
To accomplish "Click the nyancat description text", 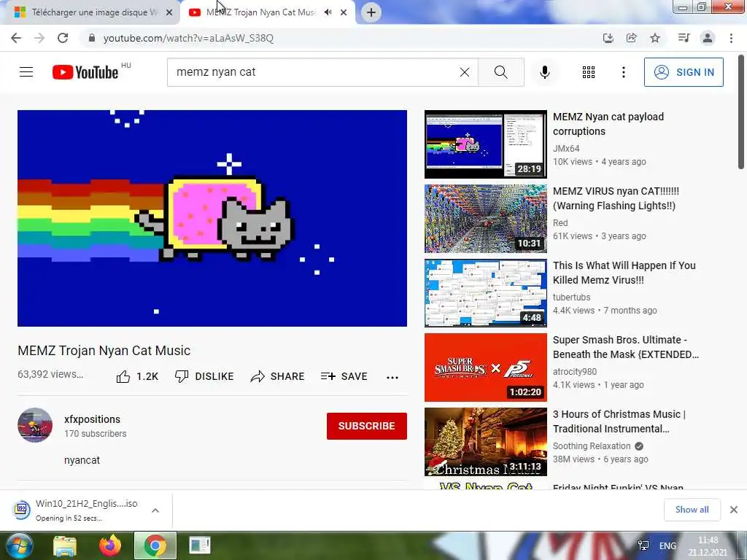I will (x=82, y=461).
